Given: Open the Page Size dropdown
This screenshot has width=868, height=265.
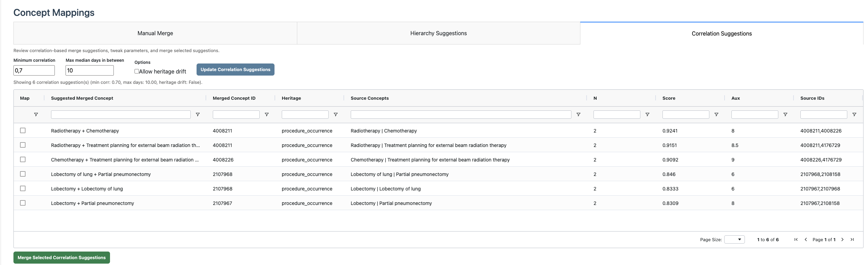Looking at the screenshot, I should [734, 239].
